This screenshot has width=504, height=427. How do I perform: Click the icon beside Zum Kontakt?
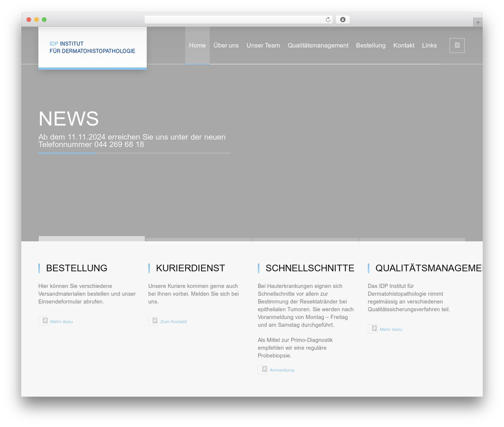pyautogui.click(x=153, y=321)
